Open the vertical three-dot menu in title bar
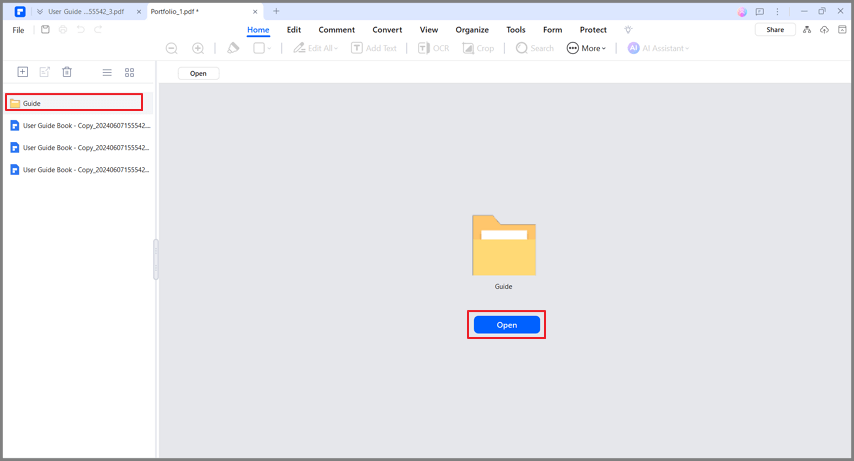 coord(777,11)
